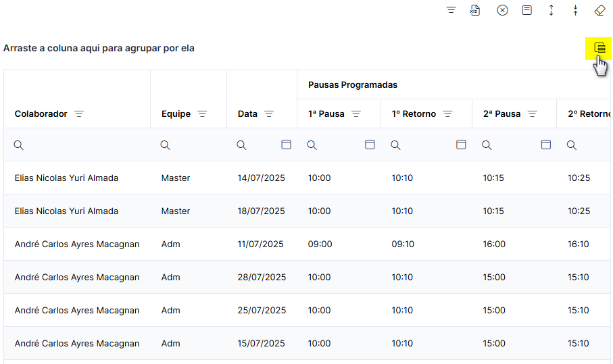The width and height of the screenshot is (613, 364).
Task: Open calendar picker in 1ª Pausa filter
Action: click(370, 145)
